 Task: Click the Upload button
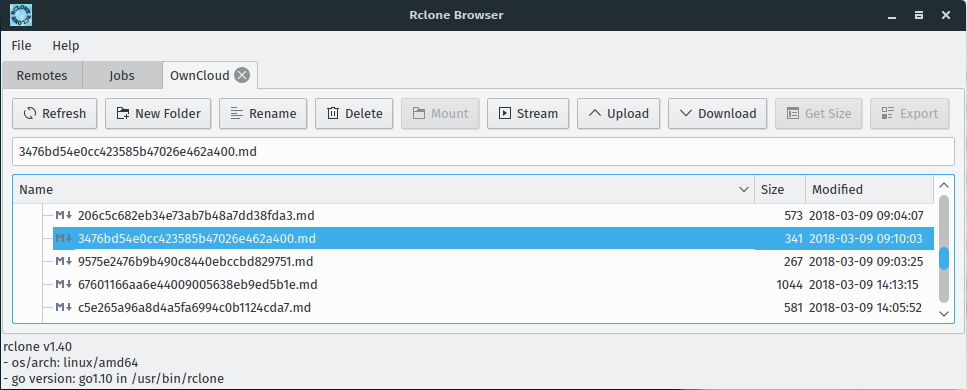[619, 114]
